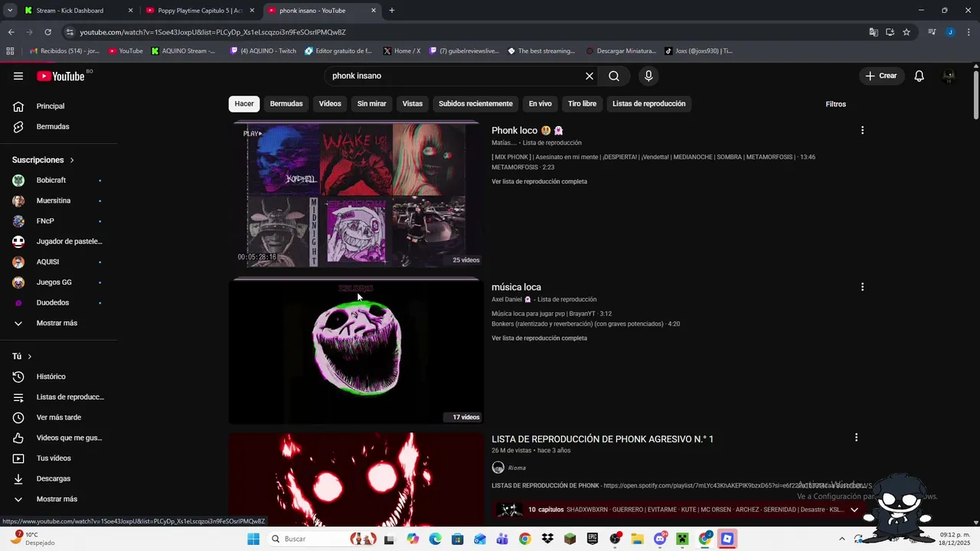Open the Phonk loco playlist thumbnail
980x551 pixels.
(x=356, y=194)
